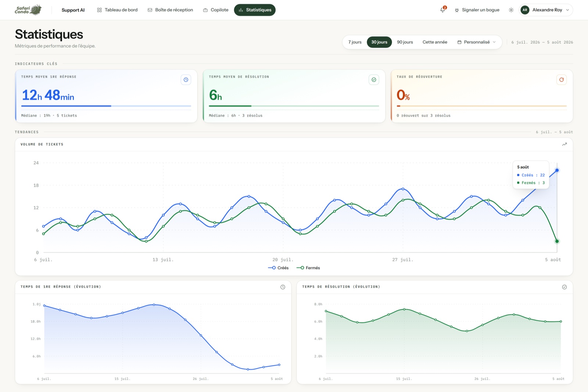The image size is (588, 392).
Task: Open the notifications bell
Action: tap(443, 10)
